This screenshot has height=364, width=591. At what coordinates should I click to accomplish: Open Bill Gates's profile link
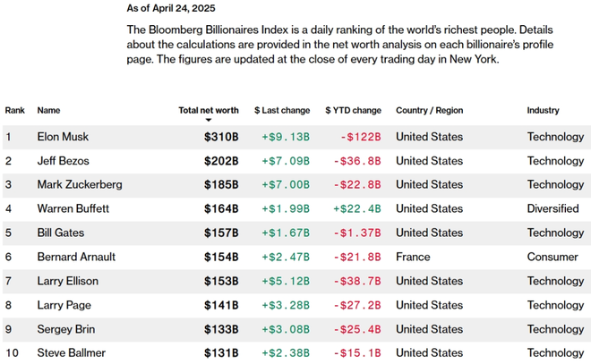click(x=60, y=233)
